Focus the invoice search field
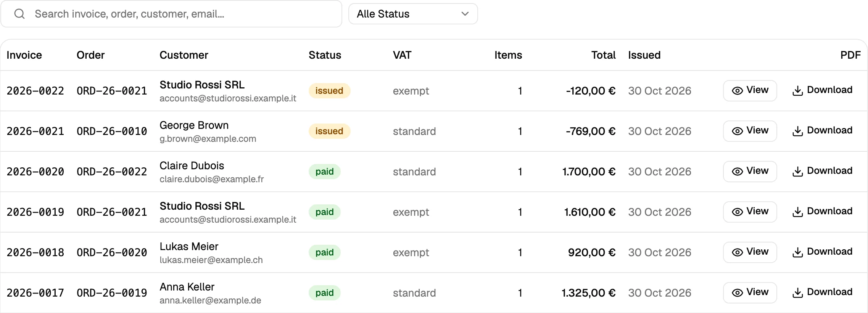Screen dimensions: 868x313 pos(171,14)
